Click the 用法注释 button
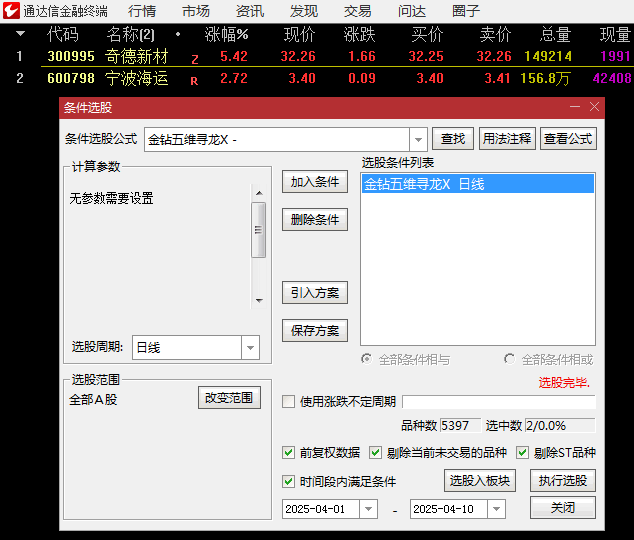The image size is (634, 540). point(507,139)
